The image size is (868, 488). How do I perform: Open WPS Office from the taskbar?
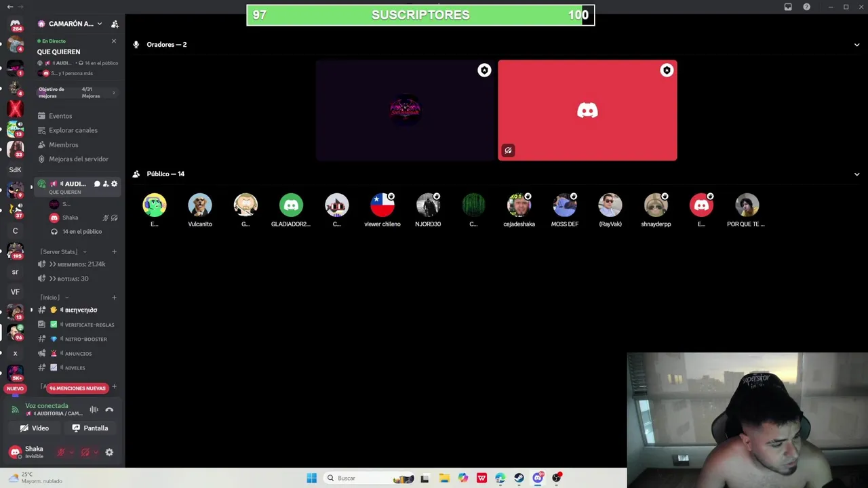[x=481, y=478]
